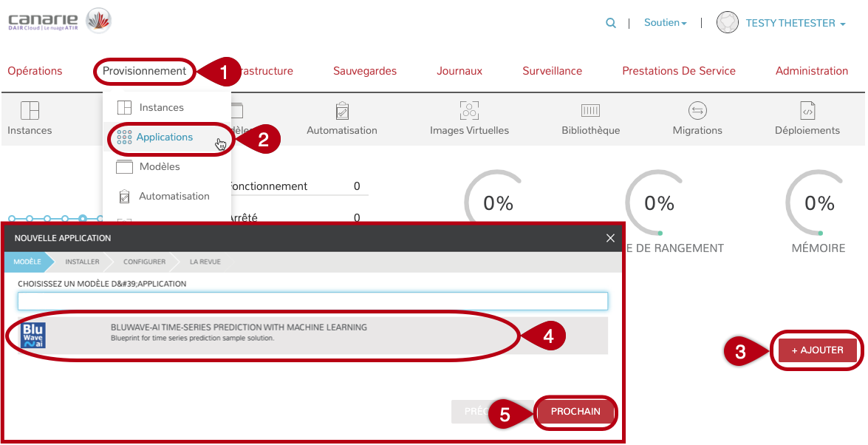Image resolution: width=868 pixels, height=445 pixels.
Task: Click the + AJOUTER button
Action: click(x=817, y=350)
